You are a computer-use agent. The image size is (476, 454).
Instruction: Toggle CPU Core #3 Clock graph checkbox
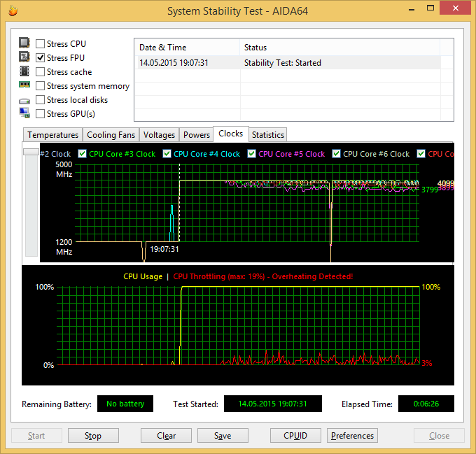(x=83, y=154)
